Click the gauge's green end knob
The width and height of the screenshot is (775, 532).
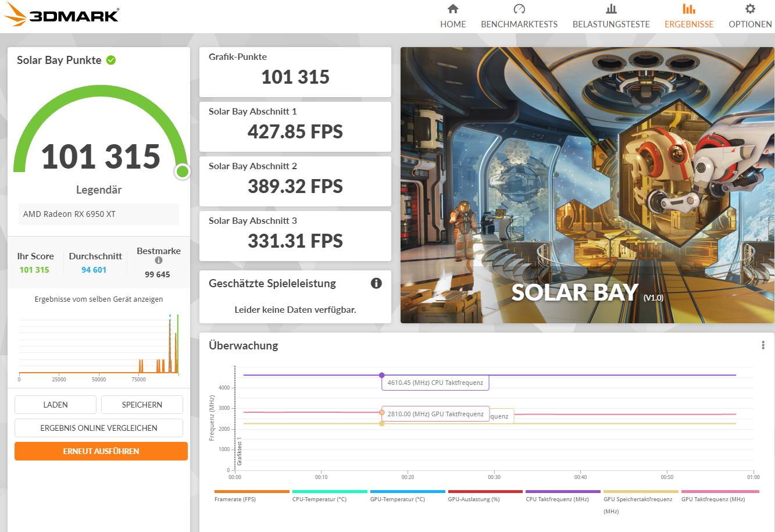183,171
